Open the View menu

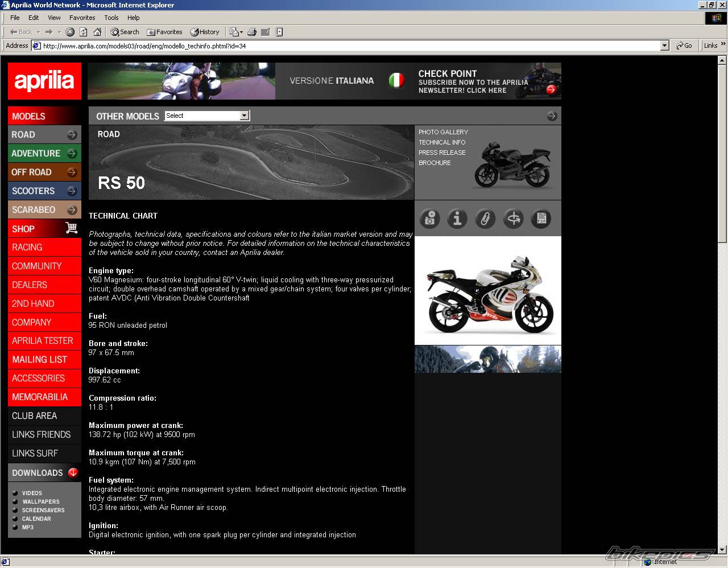coord(54,18)
